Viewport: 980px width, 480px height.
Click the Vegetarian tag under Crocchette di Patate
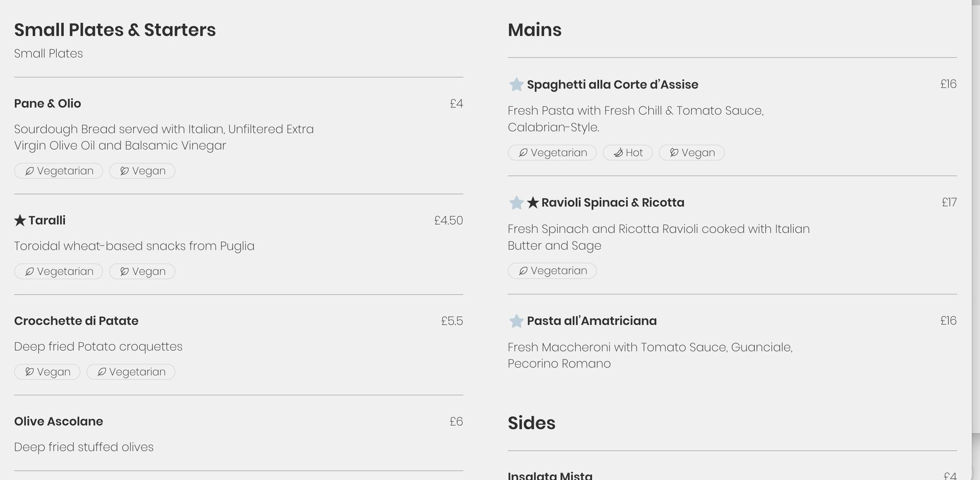(x=131, y=372)
